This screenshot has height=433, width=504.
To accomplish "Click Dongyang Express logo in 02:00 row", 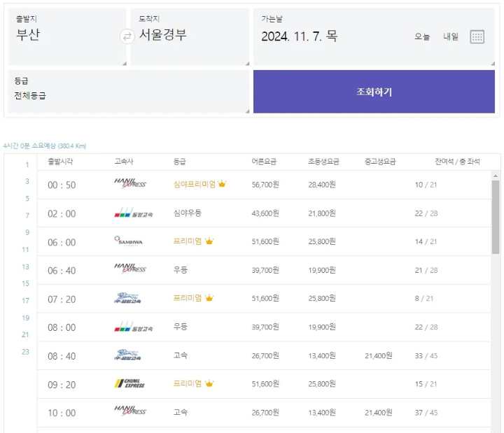I will [x=134, y=213].
